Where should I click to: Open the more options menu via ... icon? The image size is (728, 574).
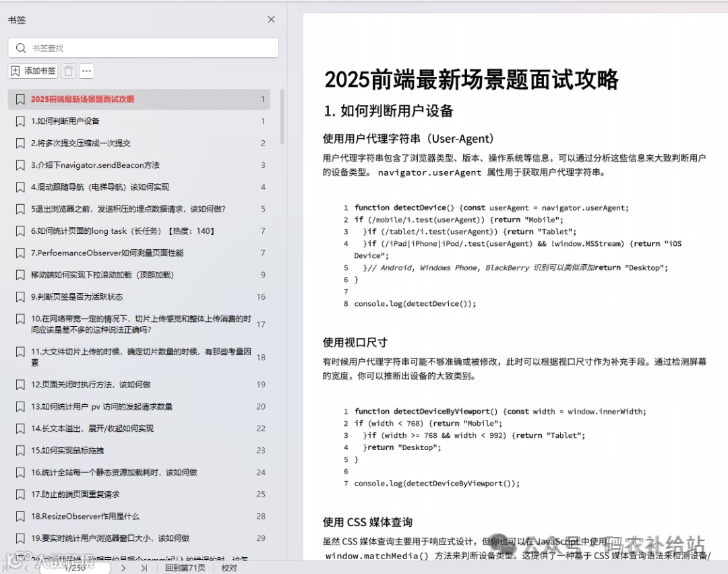86,71
